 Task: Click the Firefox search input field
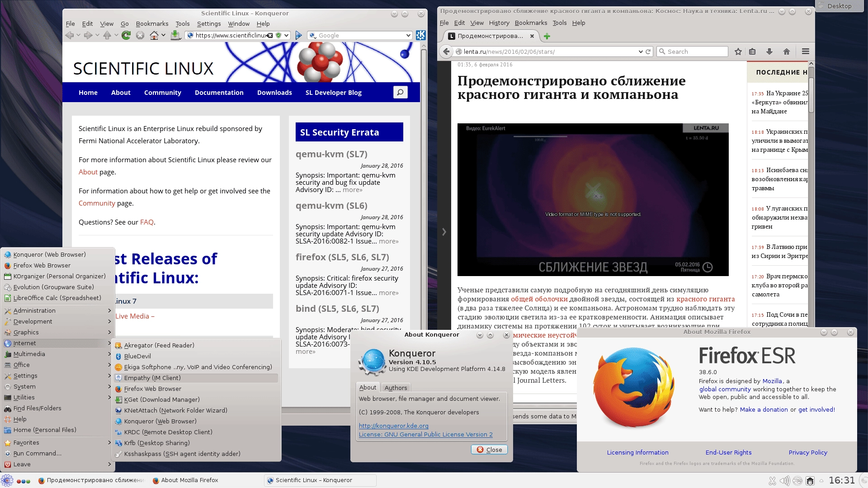coord(692,52)
